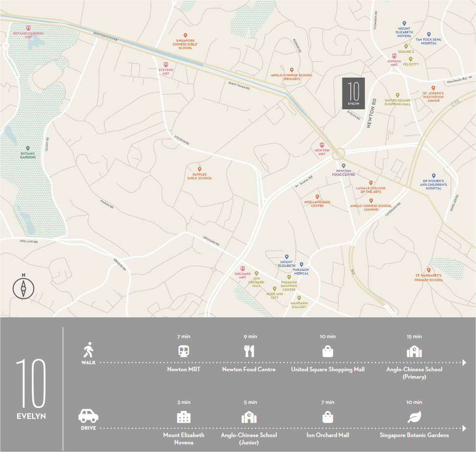
Task: Click the '15 min' walking time label
Action: (414, 336)
